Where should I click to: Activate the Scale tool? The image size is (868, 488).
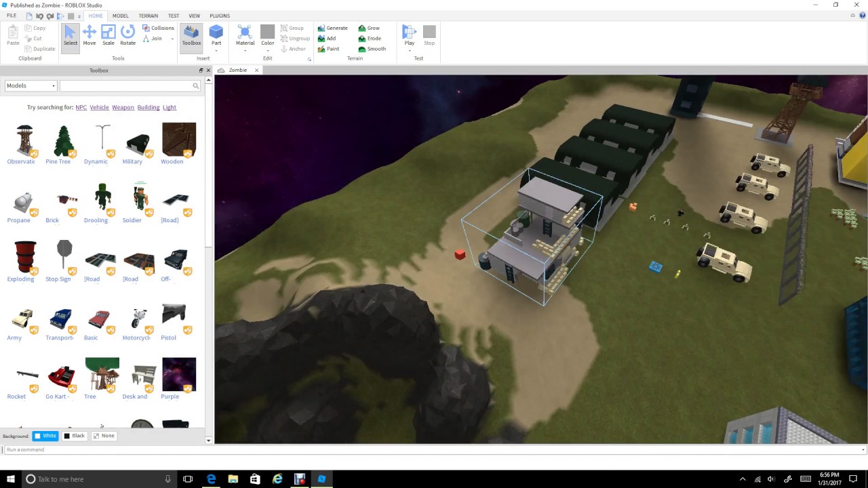pyautogui.click(x=108, y=35)
